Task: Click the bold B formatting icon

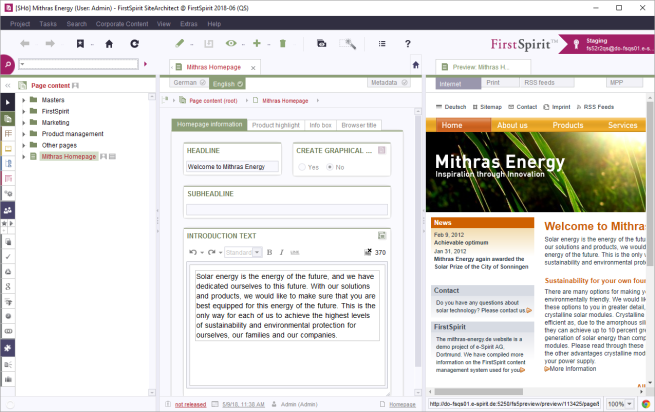Action: pyautogui.click(x=269, y=252)
